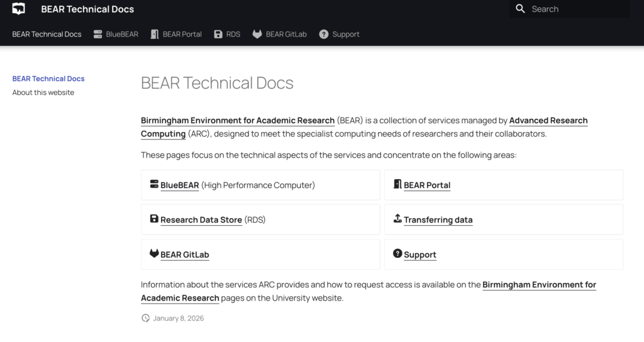Click the BEAR Portal door icon in navigation
This screenshot has width=644, height=342.
[155, 34]
